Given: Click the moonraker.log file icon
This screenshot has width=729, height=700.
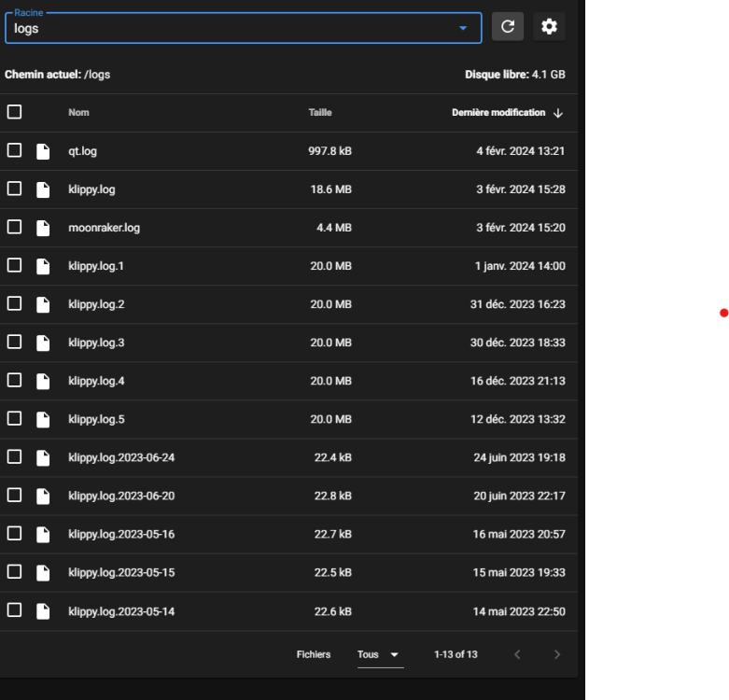Looking at the screenshot, I should click(x=43, y=229).
